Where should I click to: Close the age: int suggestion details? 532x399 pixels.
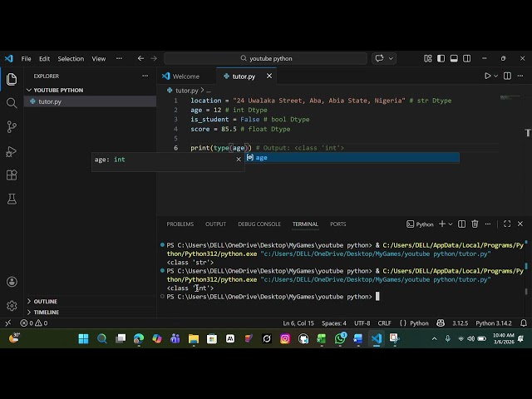pos(239,159)
